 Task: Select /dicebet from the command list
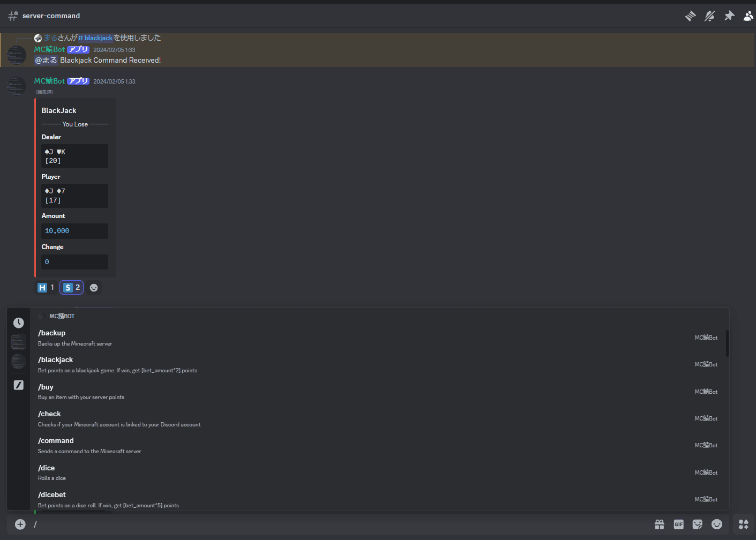52,494
